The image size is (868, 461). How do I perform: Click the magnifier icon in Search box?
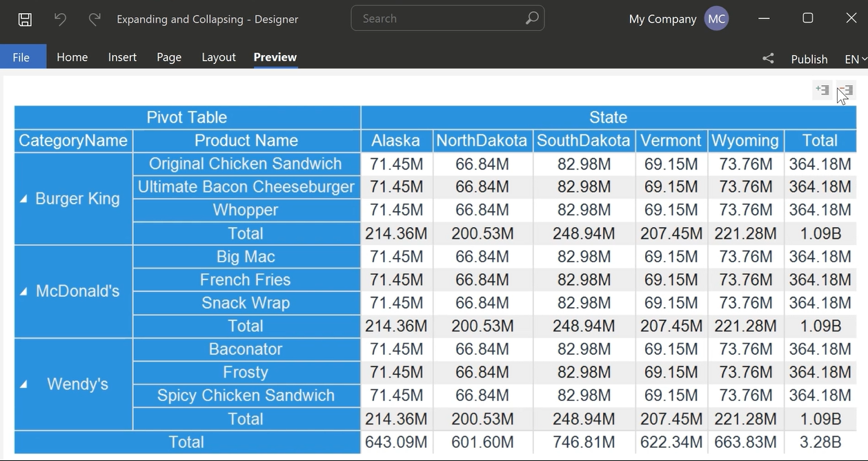pos(531,19)
